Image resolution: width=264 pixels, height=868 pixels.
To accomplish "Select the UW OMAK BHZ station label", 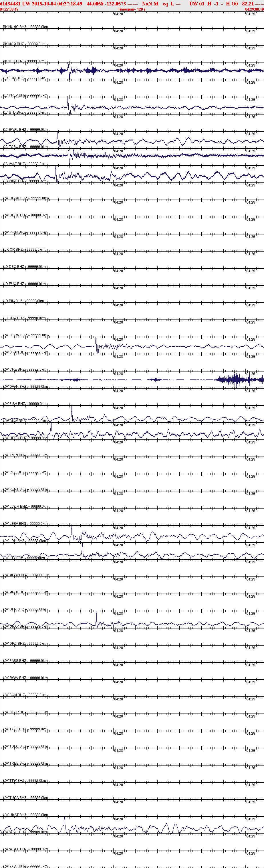I will [x=26, y=626].
